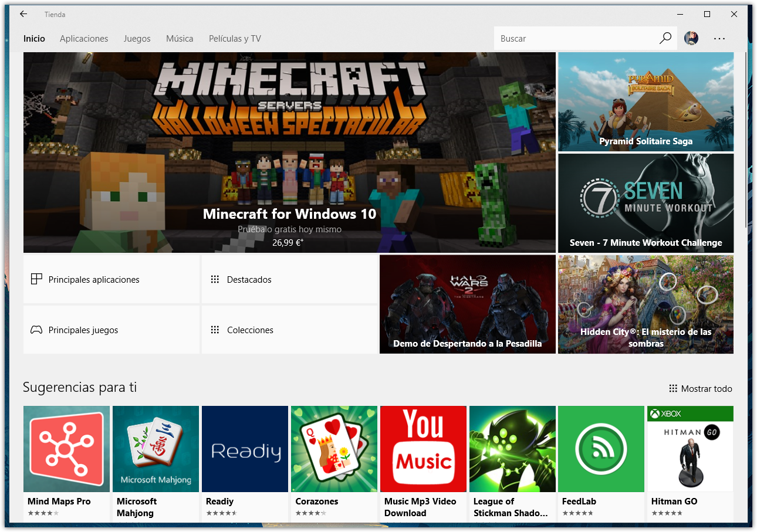The image size is (757, 532).
Task: Click the vertical scrollbar thumb
Action: click(746, 140)
